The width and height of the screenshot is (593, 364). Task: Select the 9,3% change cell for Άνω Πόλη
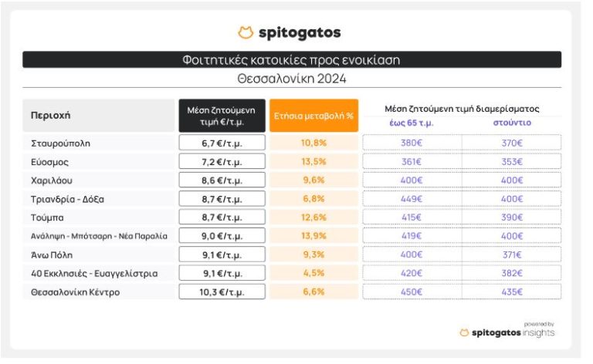point(313,254)
